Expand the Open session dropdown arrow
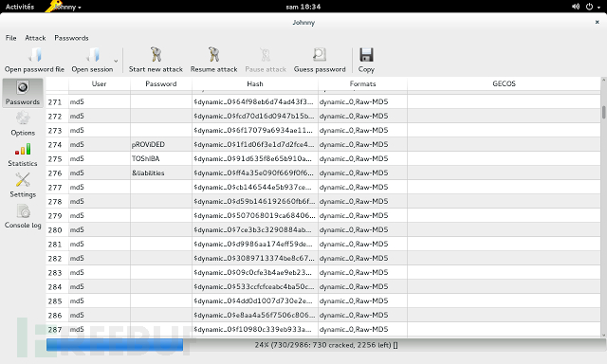The width and height of the screenshot is (607, 364). (x=116, y=61)
